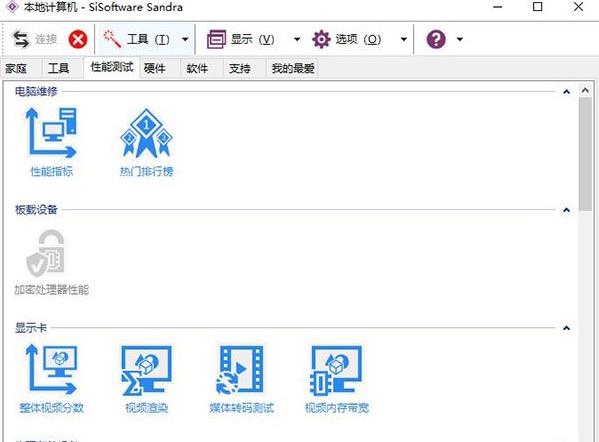Click the 性能指标 label text
This screenshot has width=599, height=442.
51,171
